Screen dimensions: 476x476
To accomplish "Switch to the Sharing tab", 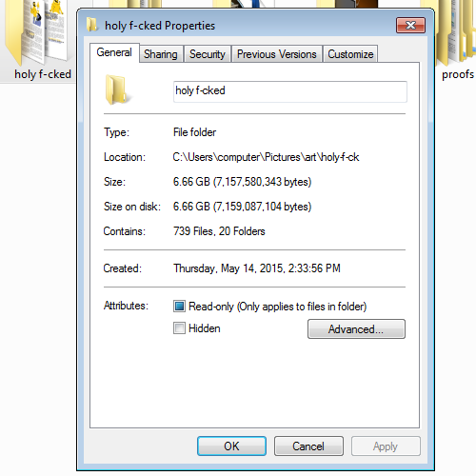I will (x=161, y=54).
